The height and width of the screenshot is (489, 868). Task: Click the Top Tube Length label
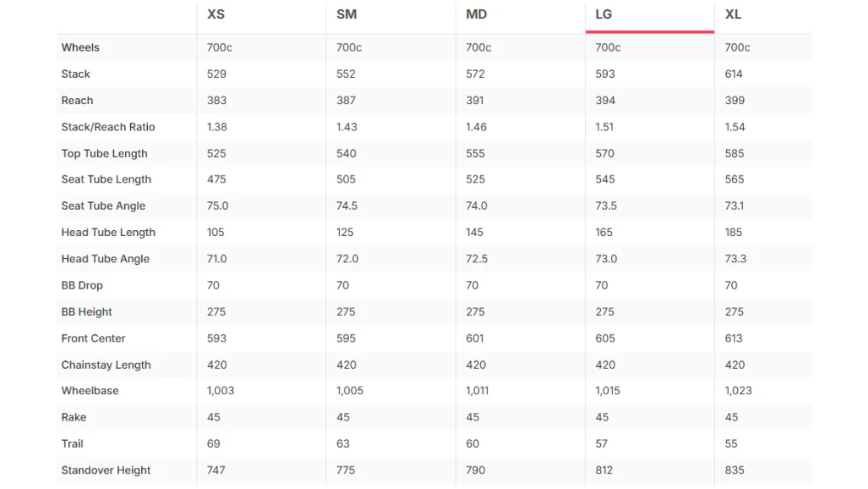(104, 154)
